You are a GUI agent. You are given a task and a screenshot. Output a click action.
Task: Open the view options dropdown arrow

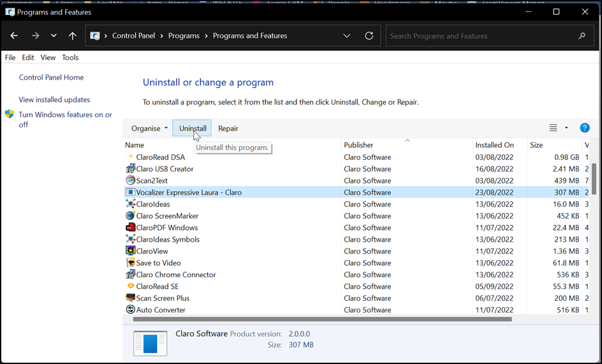pyautogui.click(x=566, y=128)
